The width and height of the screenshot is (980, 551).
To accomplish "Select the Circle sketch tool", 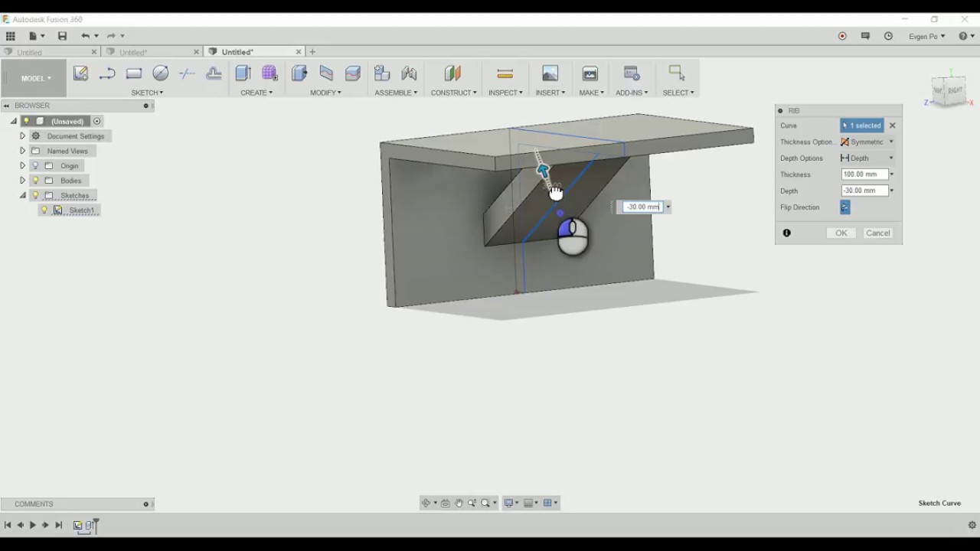I will pos(161,73).
